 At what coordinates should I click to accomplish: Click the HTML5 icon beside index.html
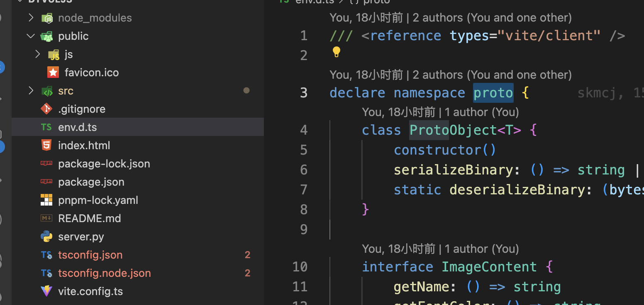(x=46, y=145)
